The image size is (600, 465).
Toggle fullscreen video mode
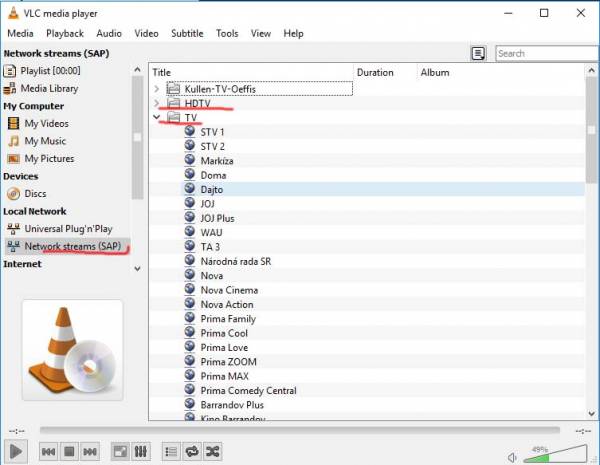click(x=120, y=452)
